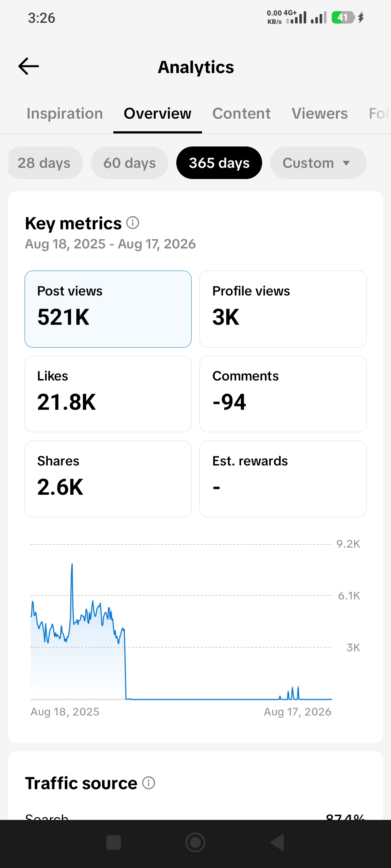Select the Likes metric card
Viewport: 391px width, 868px height.
tap(108, 394)
